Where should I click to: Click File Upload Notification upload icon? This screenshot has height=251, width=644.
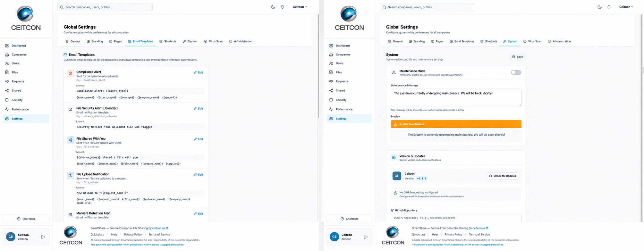click(x=70, y=175)
